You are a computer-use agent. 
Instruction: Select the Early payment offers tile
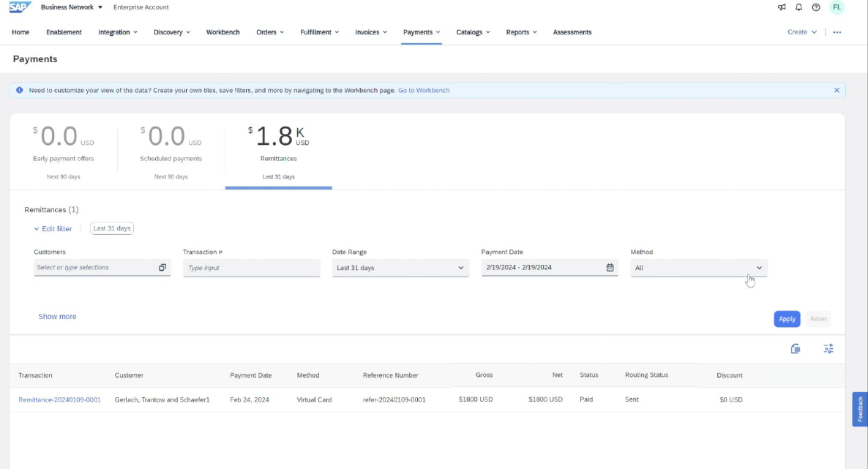[x=64, y=152]
